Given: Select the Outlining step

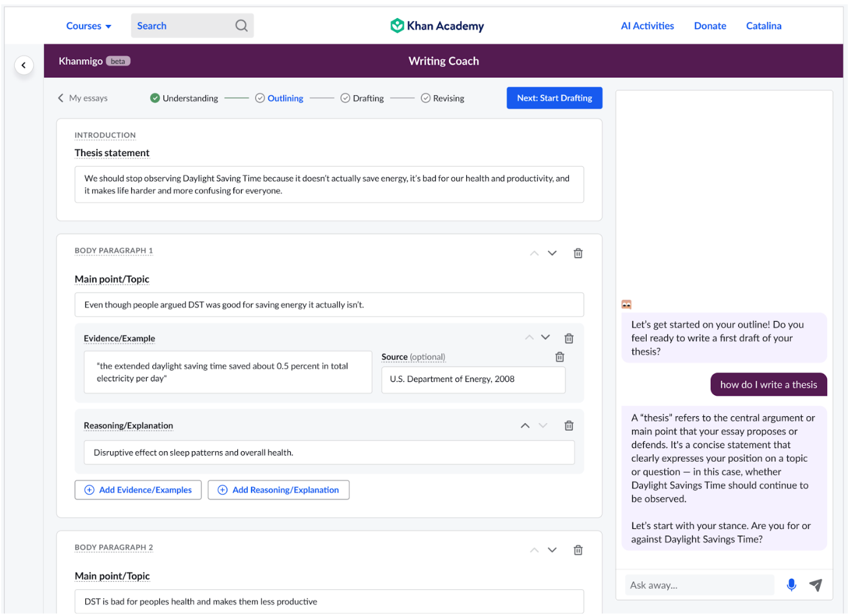Looking at the screenshot, I should click(279, 98).
